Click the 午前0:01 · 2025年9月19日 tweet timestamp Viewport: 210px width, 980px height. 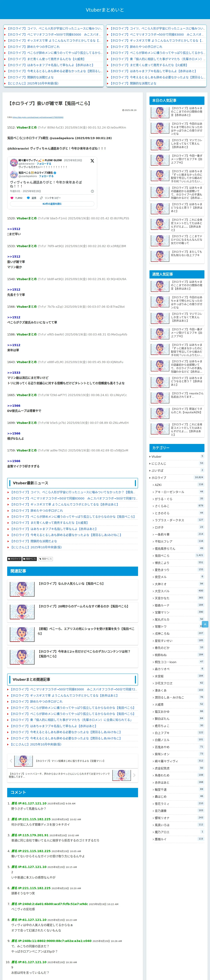point(25,191)
